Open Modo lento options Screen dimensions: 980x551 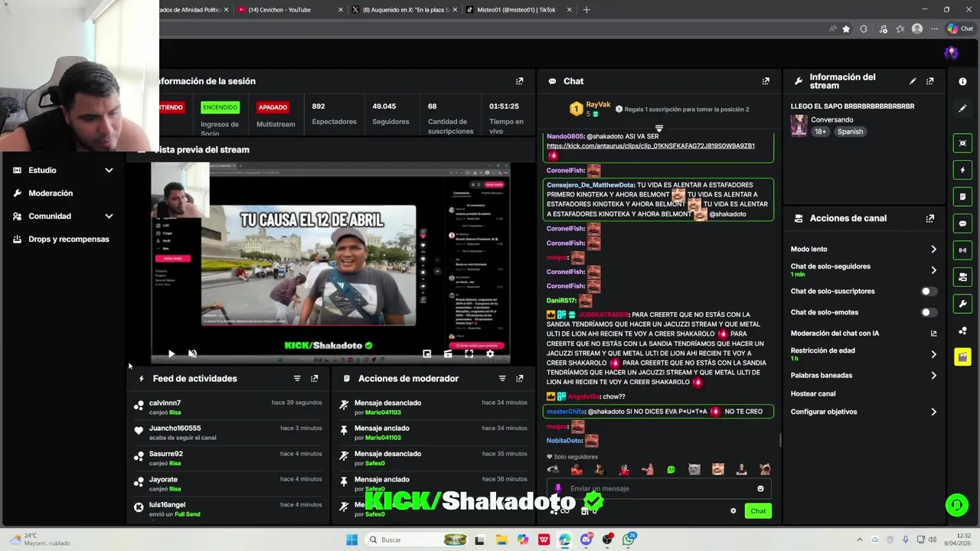(x=864, y=249)
